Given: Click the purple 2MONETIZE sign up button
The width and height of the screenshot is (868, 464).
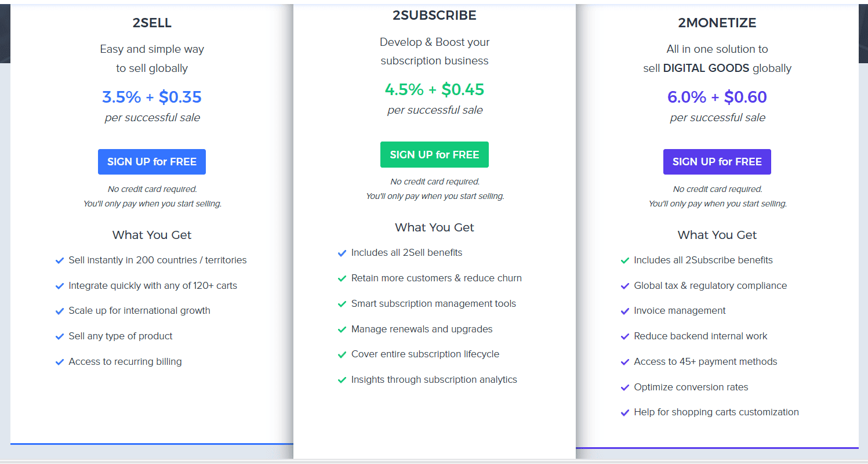Looking at the screenshot, I should (x=717, y=162).
